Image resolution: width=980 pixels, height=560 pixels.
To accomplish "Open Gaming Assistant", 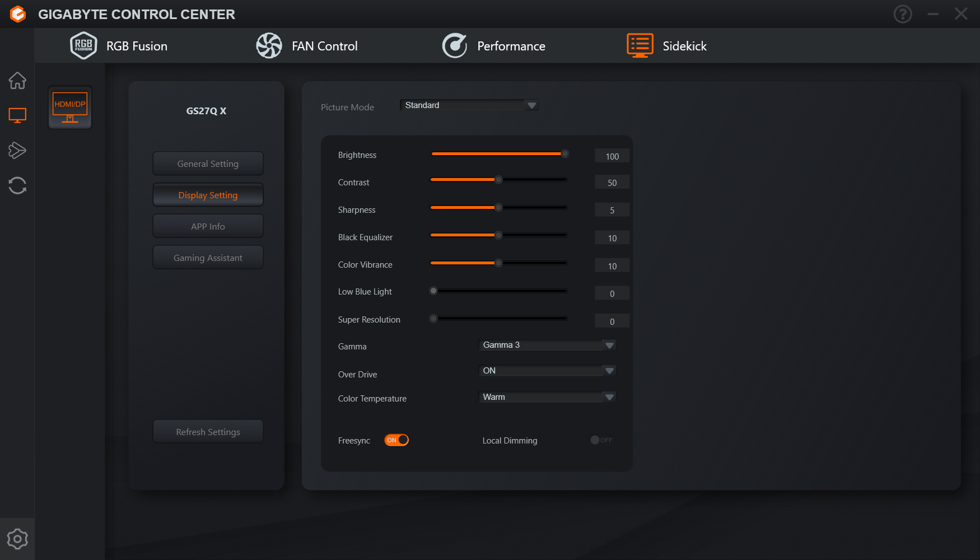I will pyautogui.click(x=208, y=258).
